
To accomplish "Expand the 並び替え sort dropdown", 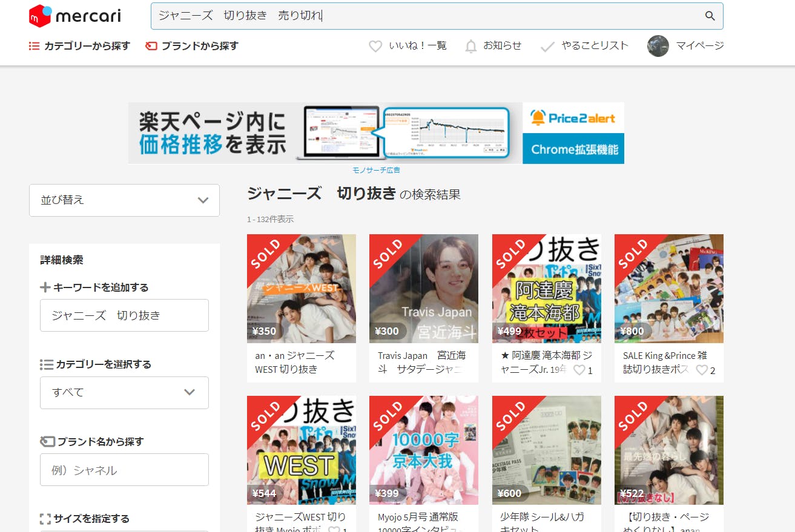I will [x=124, y=200].
